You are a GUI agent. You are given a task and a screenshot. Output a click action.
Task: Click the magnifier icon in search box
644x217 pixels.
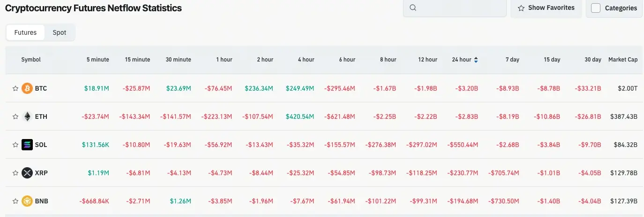point(413,8)
